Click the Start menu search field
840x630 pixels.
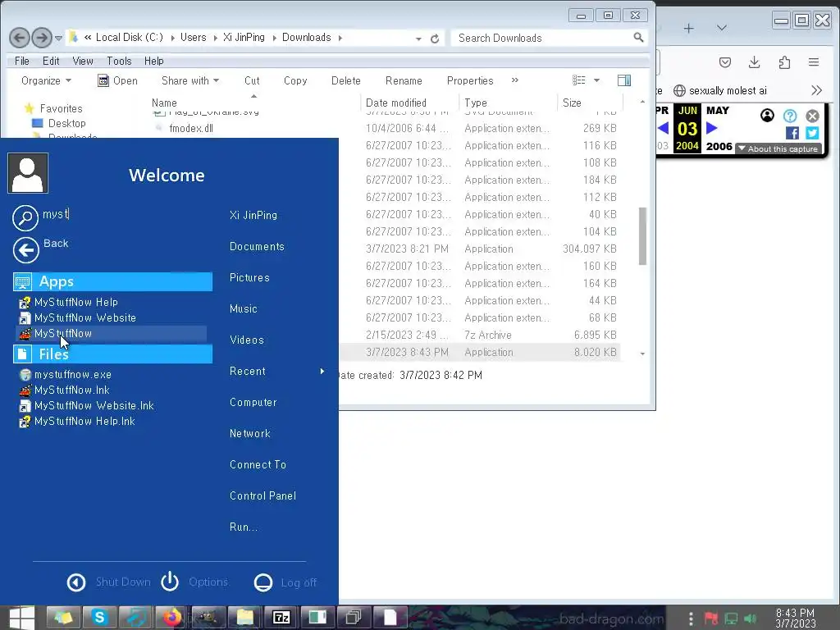coord(123,214)
